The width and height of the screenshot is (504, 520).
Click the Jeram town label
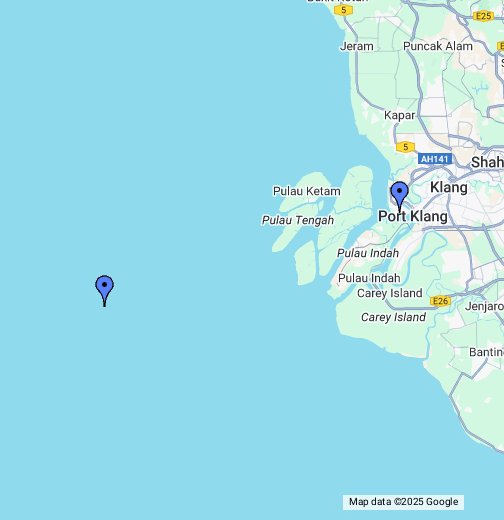tap(357, 46)
